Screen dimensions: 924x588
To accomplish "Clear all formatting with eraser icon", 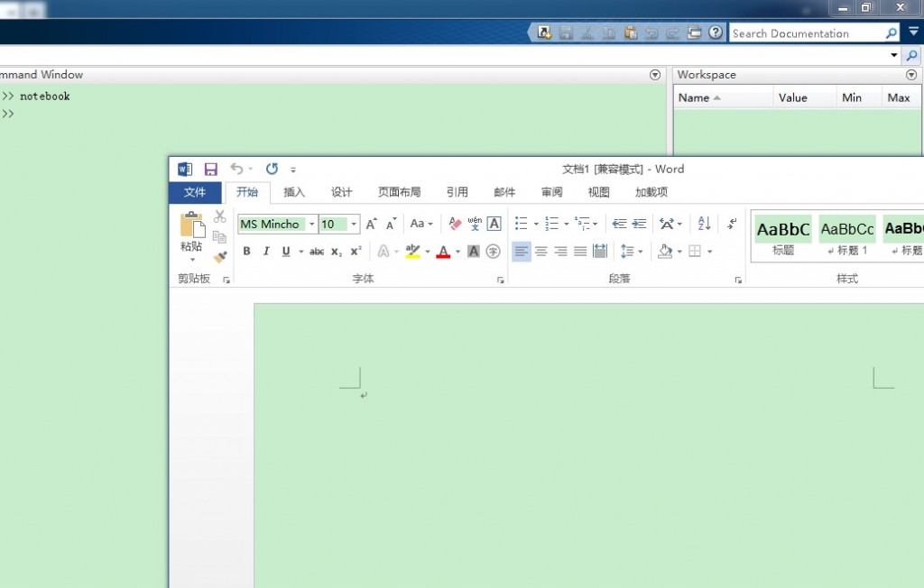I will 455,224.
